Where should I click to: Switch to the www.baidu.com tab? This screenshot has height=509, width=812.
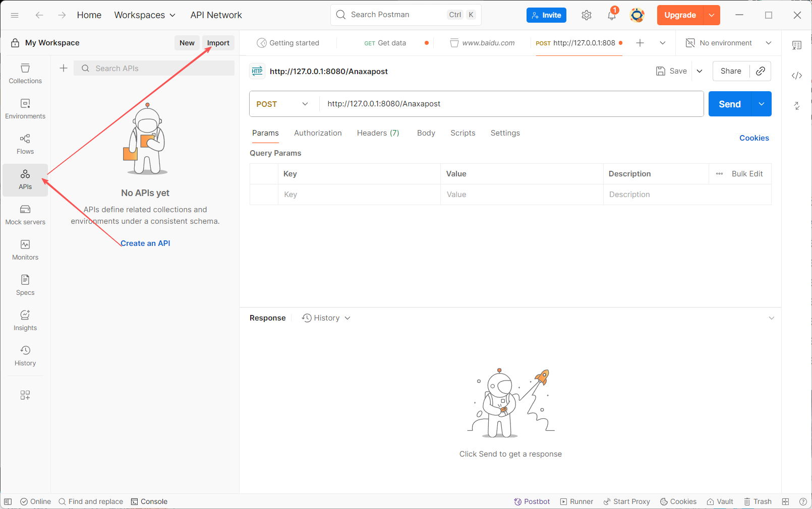pyautogui.click(x=482, y=43)
